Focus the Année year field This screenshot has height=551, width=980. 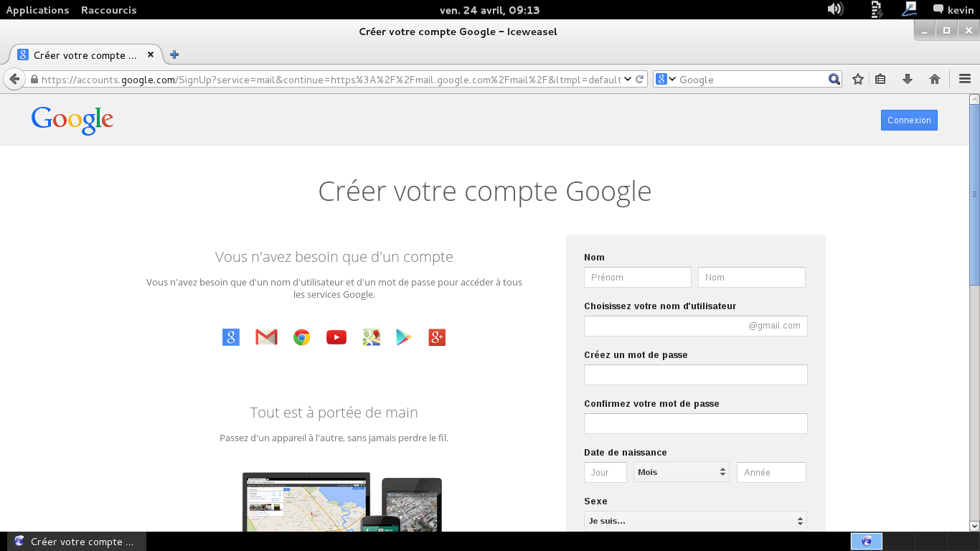771,472
